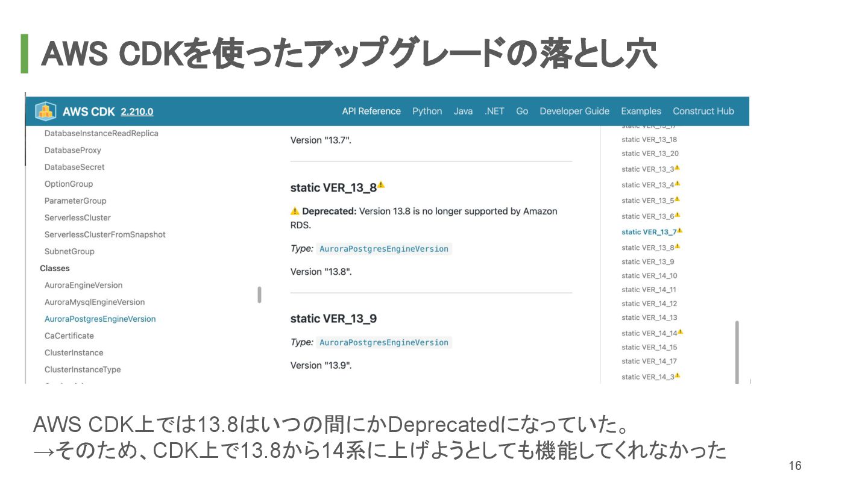The height and width of the screenshot is (488, 868).
Task: Click the static VER_13_9 heading
Action: pos(333,319)
